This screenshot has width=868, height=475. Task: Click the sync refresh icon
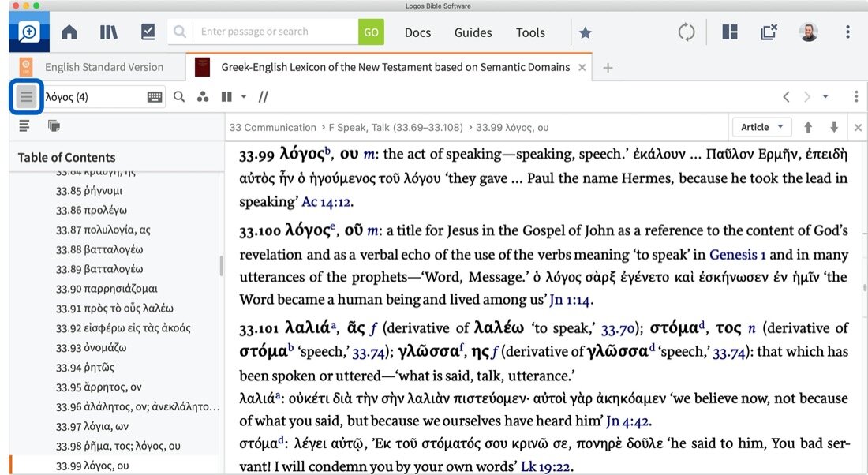point(687,32)
